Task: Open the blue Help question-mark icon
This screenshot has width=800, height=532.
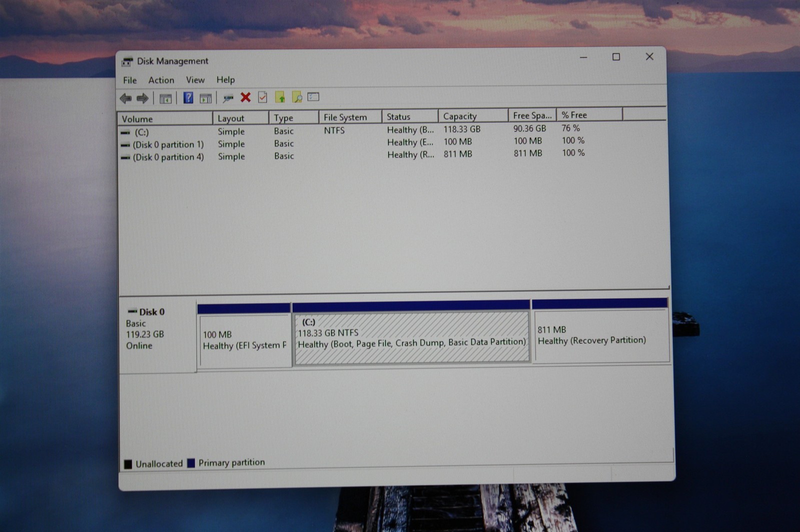Action: 188,98
